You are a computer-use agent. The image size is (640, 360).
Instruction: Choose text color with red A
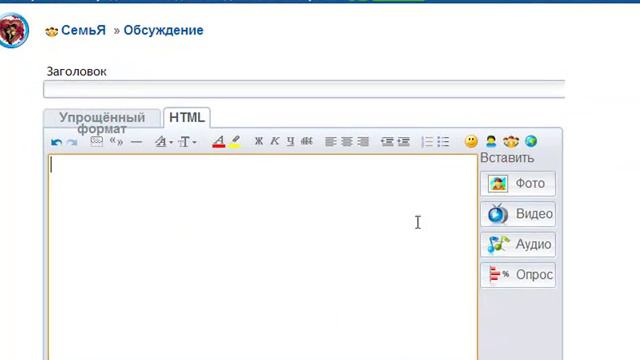point(219,142)
